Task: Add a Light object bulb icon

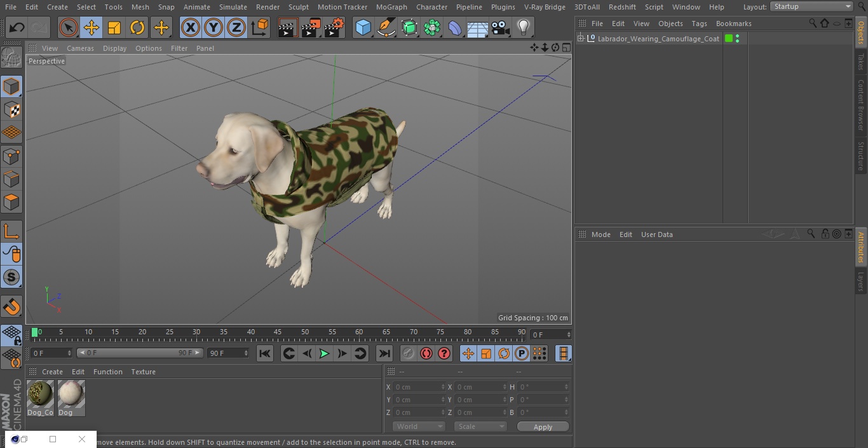Action: pyautogui.click(x=523, y=27)
